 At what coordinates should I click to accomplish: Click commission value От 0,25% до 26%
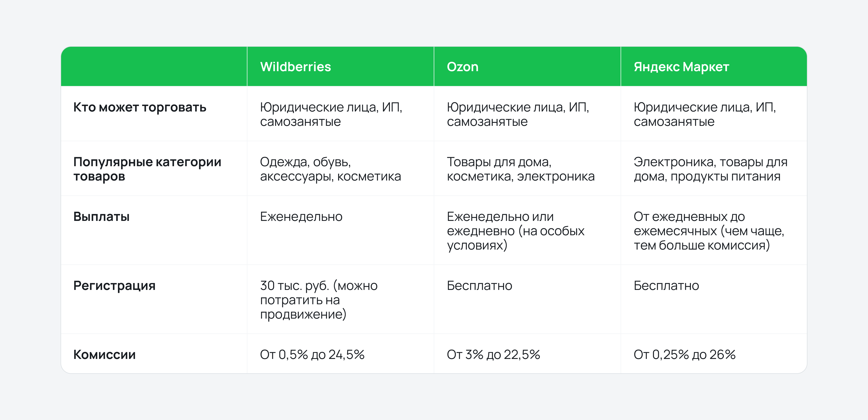tap(684, 354)
